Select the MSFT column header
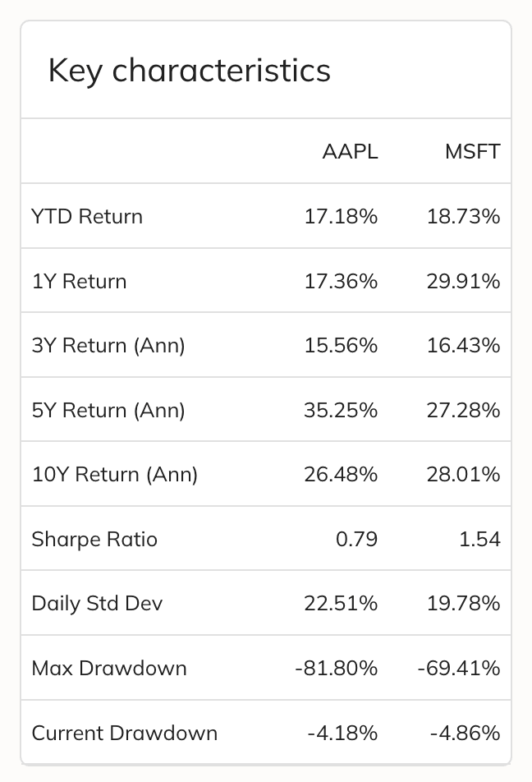 472,152
